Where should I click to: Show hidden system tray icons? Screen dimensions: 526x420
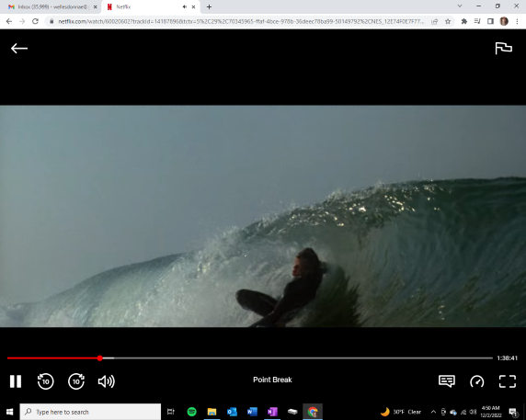point(433,412)
